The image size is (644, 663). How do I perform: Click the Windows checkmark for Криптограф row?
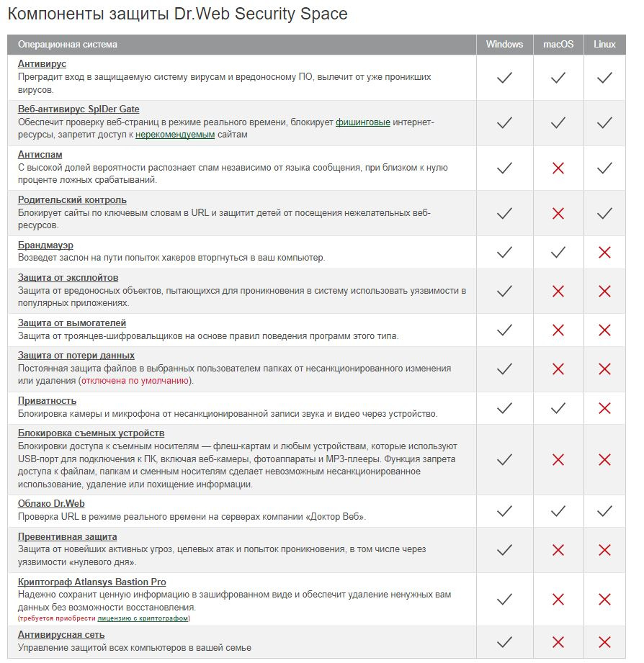pyautogui.click(x=504, y=599)
